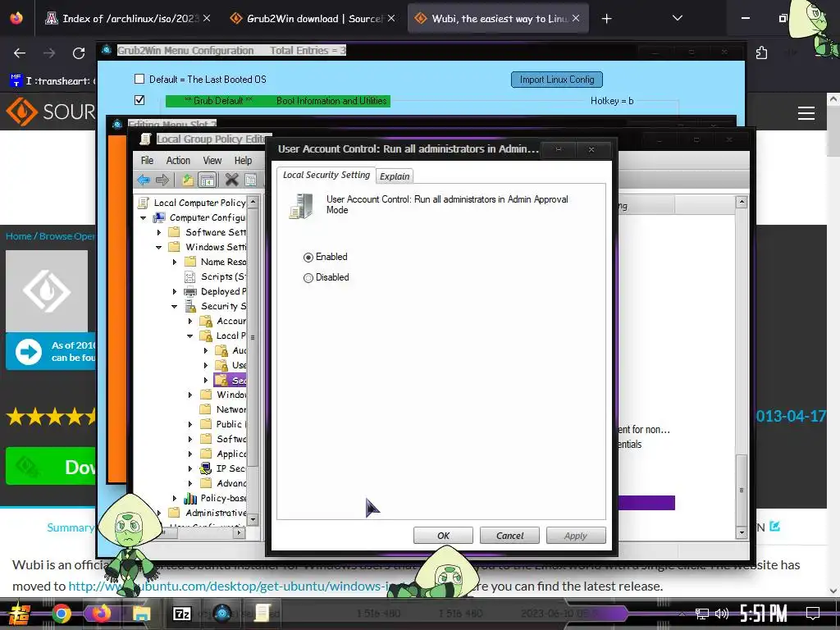The height and width of the screenshot is (630, 840).
Task: Collapse the Local Policies node
Action: point(189,336)
